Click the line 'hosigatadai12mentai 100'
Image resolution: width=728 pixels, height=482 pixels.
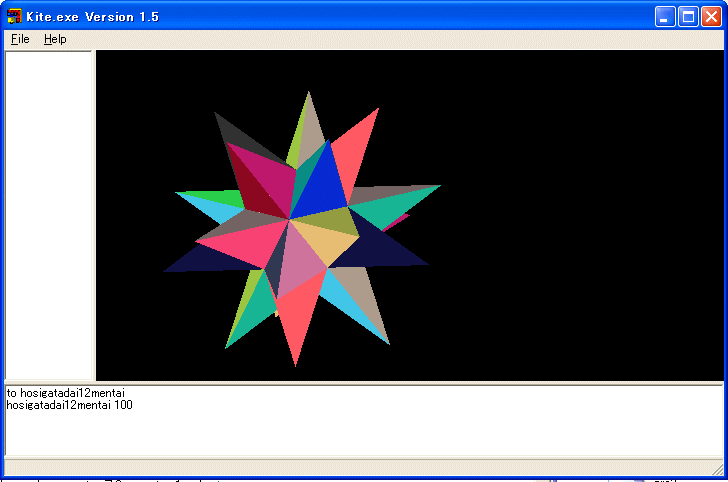70,405
